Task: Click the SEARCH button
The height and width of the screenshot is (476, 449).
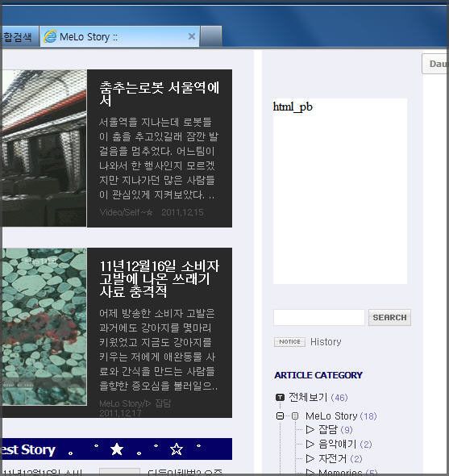Action: [389, 318]
